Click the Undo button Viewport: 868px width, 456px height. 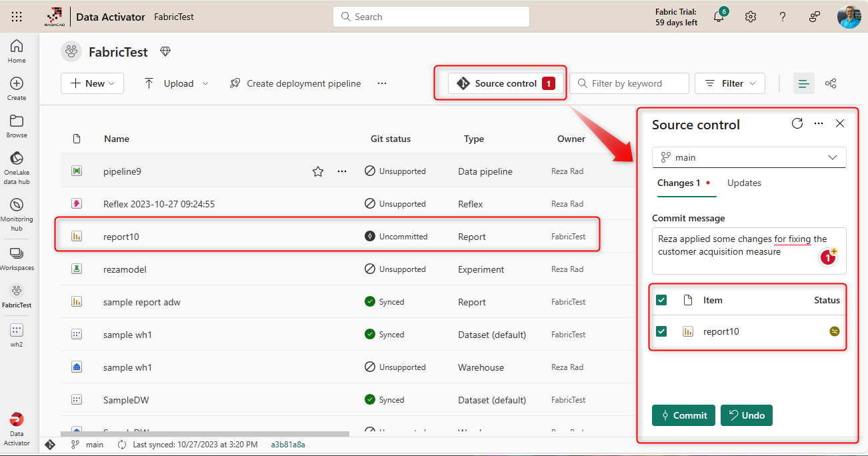pyautogui.click(x=746, y=415)
